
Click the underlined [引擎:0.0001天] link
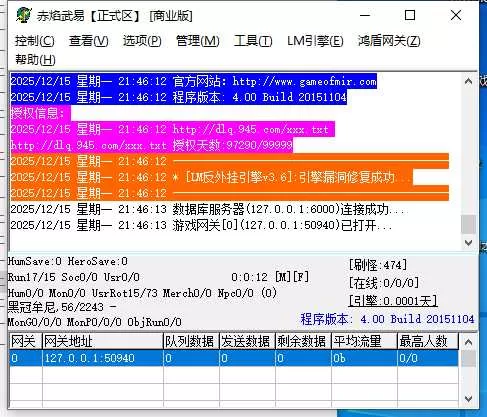[x=393, y=301]
